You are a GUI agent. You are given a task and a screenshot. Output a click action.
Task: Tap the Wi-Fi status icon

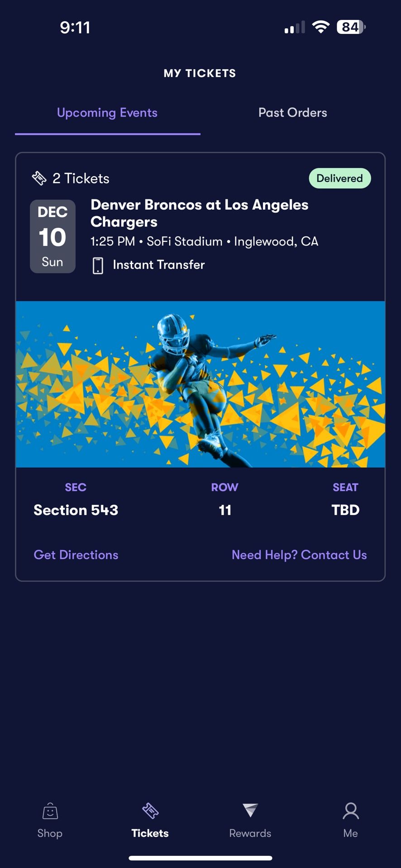(x=321, y=27)
